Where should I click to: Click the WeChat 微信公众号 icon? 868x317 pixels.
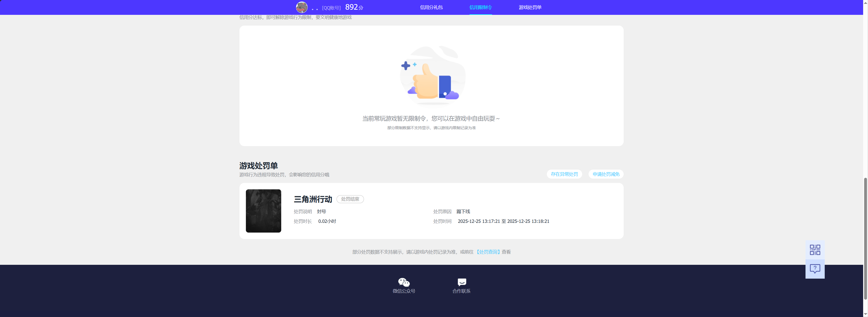click(404, 282)
